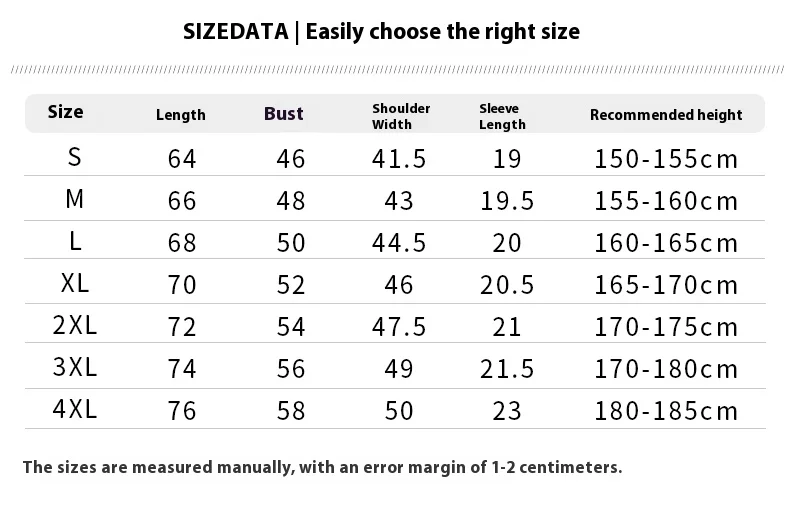Select the 19.5 sleeve length value
790x511 pixels.
coord(507,201)
